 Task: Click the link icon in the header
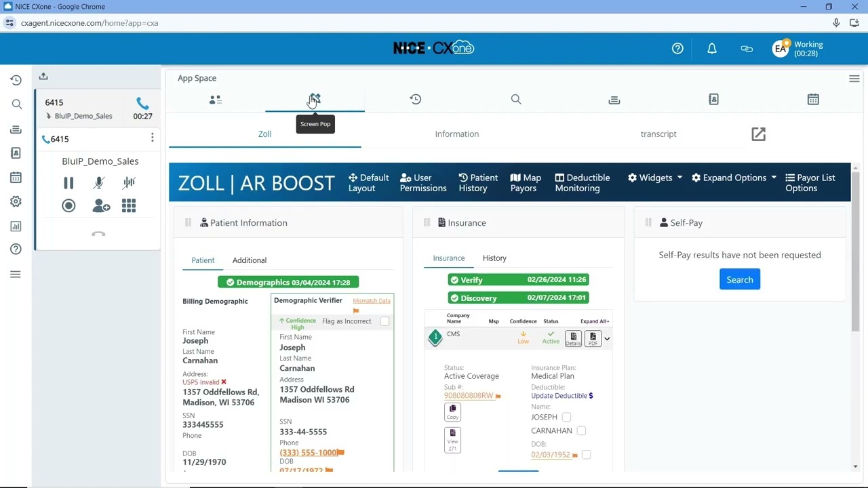click(x=747, y=49)
